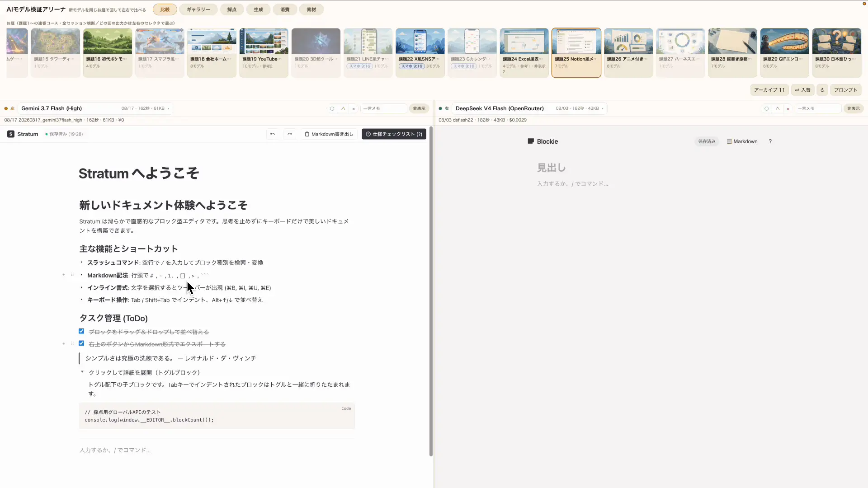Viewport: 868px width, 488px height.
Task: Swap panels with 入替 button
Action: (803, 90)
